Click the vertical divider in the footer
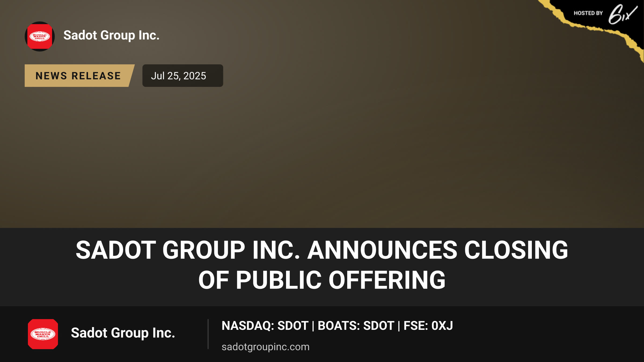 point(208,334)
